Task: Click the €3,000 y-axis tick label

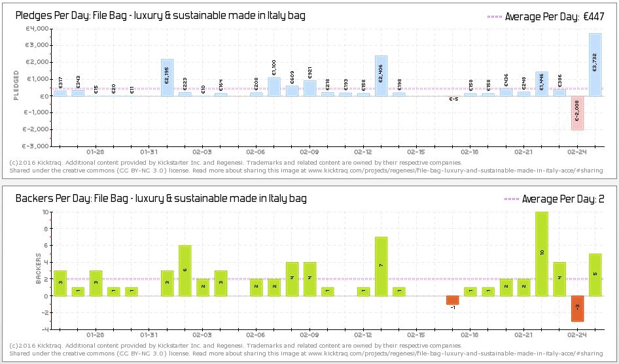Action: [x=37, y=45]
